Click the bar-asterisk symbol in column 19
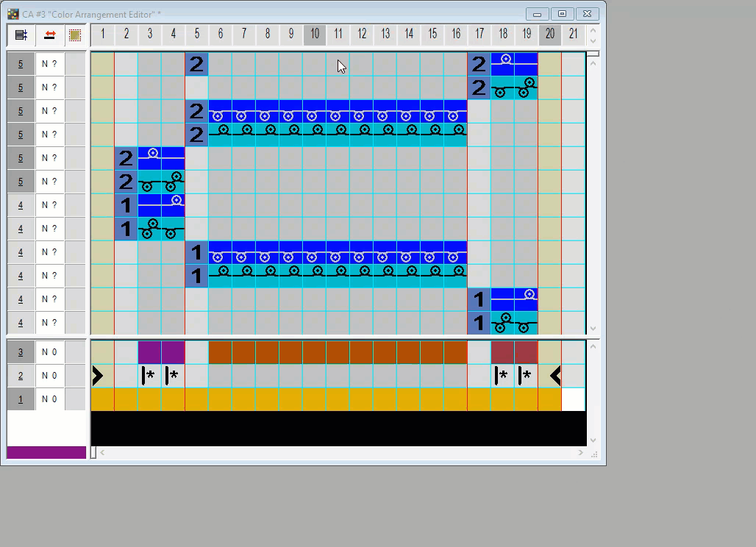Image resolution: width=756 pixels, height=547 pixels. (x=526, y=376)
